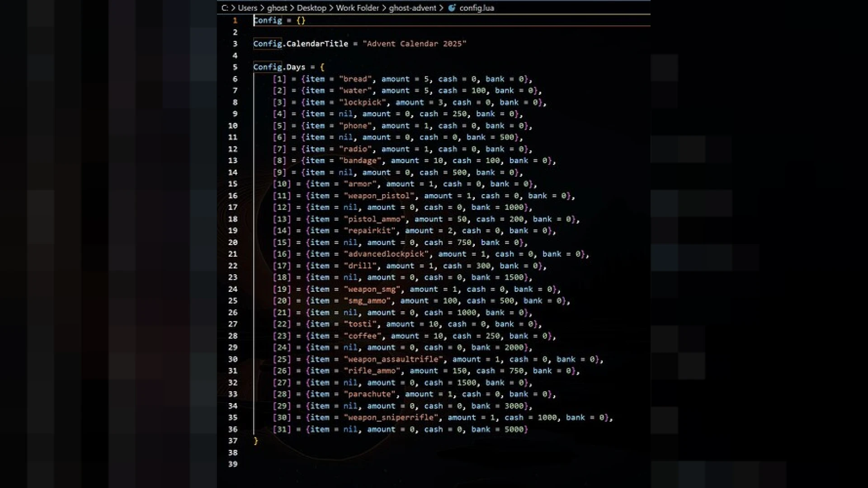Click the "drill" string on line 22
This screenshot has width=868, height=488.
360,266
